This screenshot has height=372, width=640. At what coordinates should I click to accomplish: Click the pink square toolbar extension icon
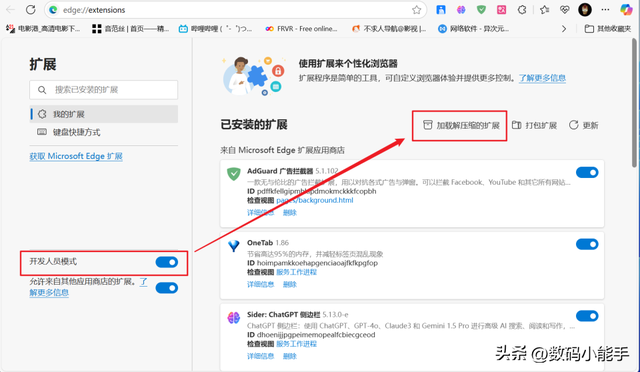click(x=501, y=10)
